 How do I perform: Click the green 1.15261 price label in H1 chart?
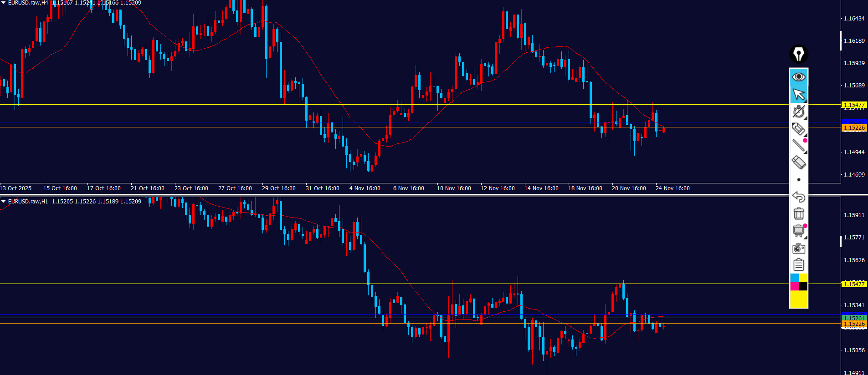854,318
